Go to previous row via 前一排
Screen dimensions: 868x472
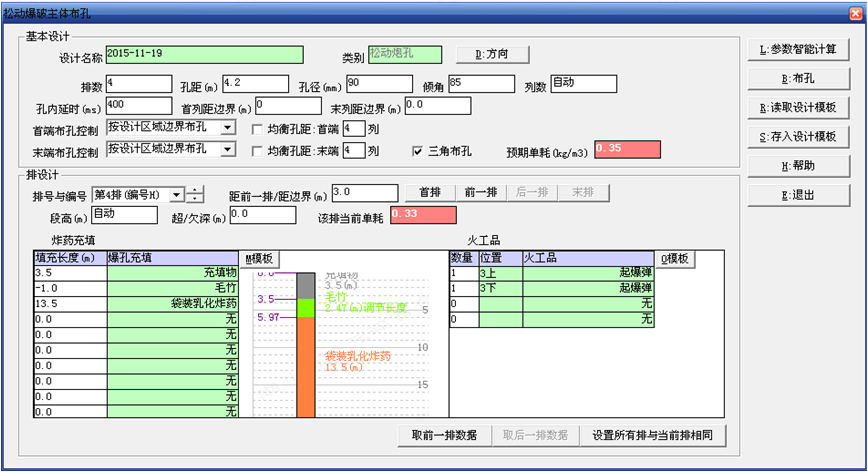coord(480,192)
